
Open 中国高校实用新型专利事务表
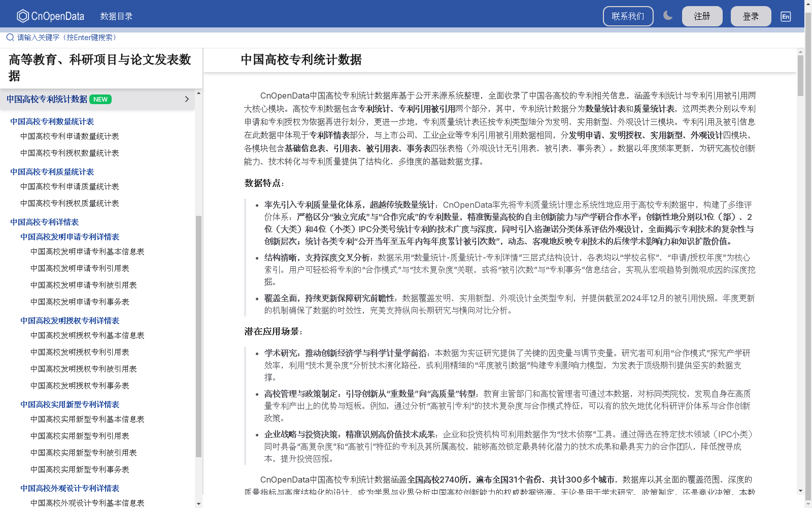pyautogui.click(x=80, y=469)
